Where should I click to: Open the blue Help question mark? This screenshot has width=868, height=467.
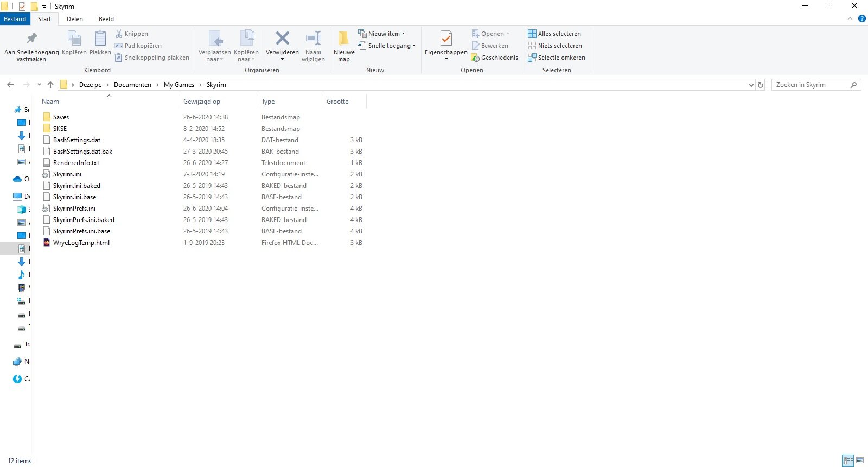[x=862, y=19]
